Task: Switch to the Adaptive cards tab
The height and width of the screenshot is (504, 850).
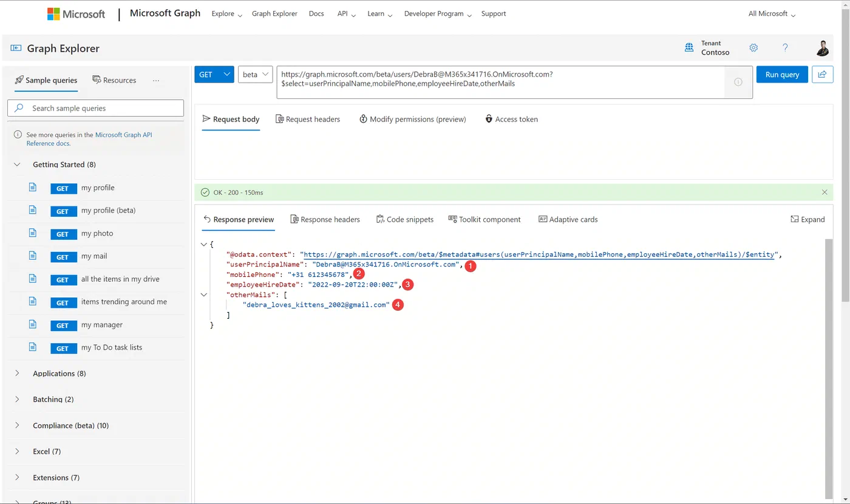Action: pyautogui.click(x=568, y=219)
